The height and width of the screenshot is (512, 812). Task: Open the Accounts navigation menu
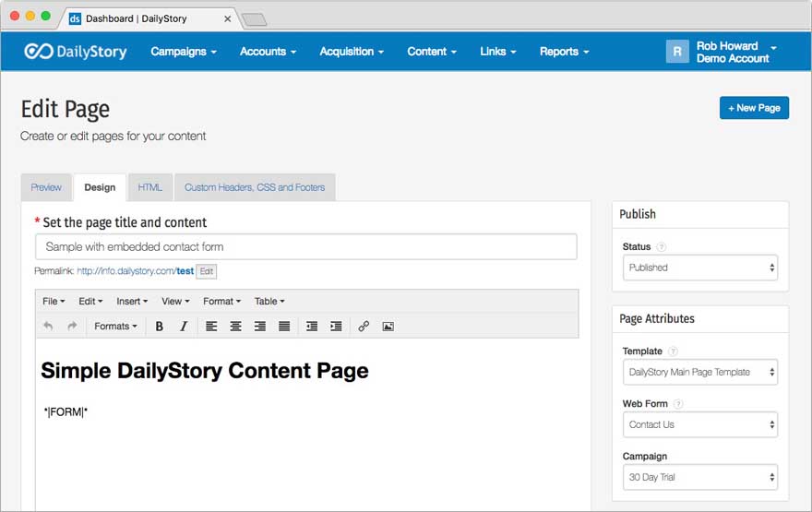tap(268, 52)
